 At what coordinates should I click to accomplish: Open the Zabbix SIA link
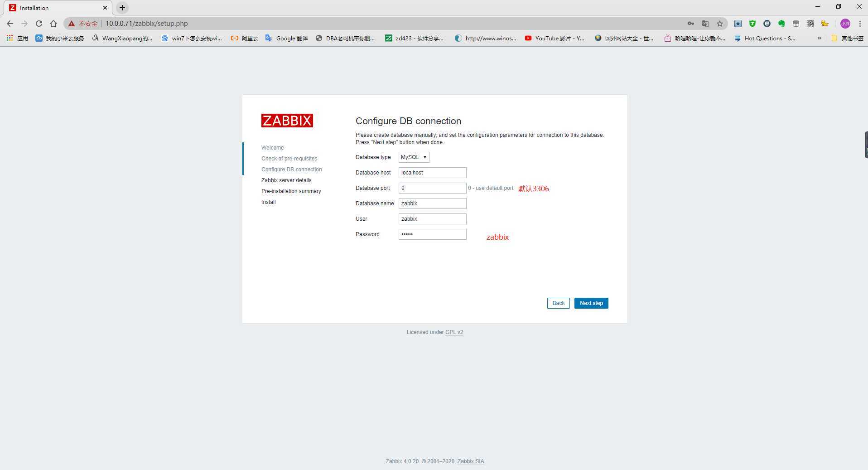click(x=470, y=461)
